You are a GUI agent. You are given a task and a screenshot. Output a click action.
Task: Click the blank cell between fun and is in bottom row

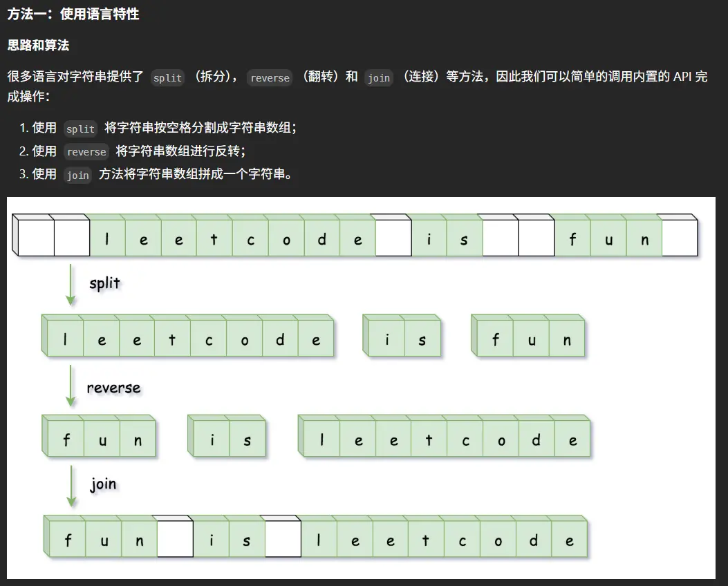tap(175, 539)
